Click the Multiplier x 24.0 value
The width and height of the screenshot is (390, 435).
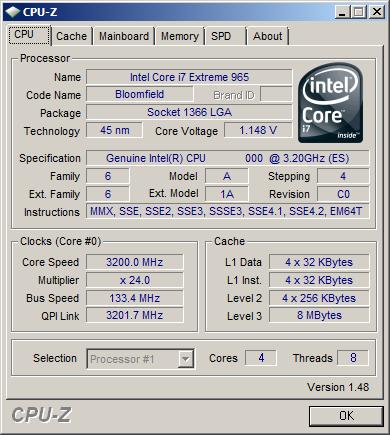pyautogui.click(x=135, y=280)
